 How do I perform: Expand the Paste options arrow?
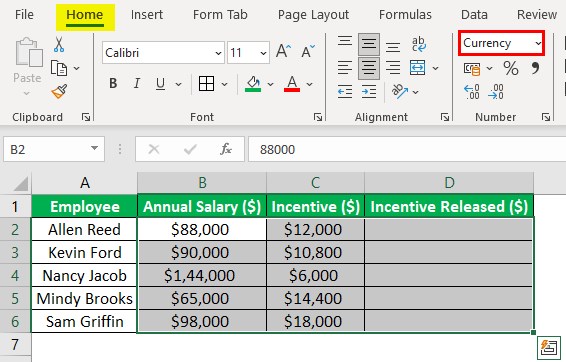click(27, 93)
